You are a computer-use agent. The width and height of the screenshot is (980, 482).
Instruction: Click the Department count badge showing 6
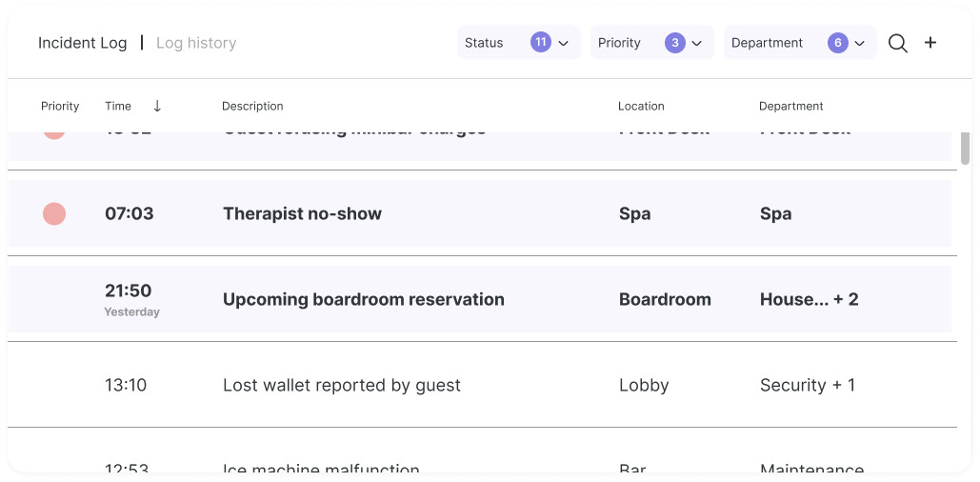838,43
